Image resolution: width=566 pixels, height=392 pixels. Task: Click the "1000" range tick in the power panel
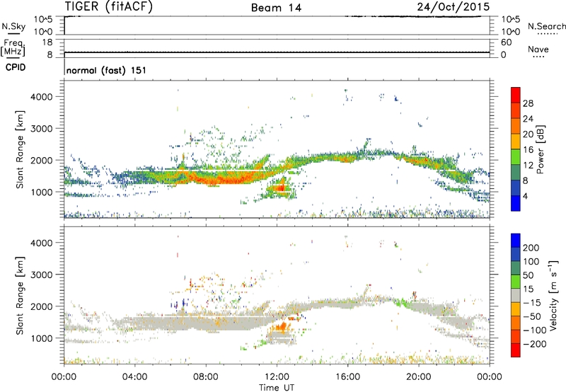tap(42, 192)
